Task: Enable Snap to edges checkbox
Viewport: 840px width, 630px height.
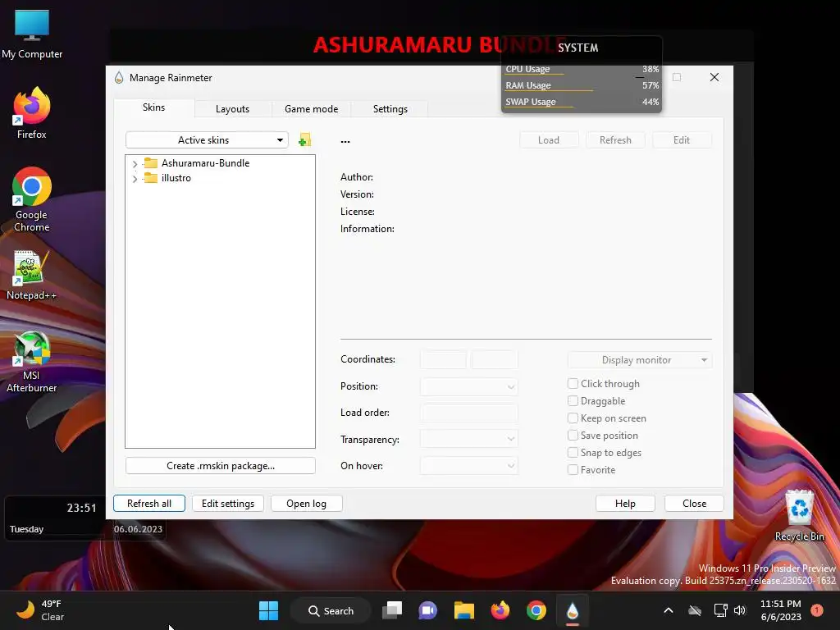Action: [x=573, y=453]
